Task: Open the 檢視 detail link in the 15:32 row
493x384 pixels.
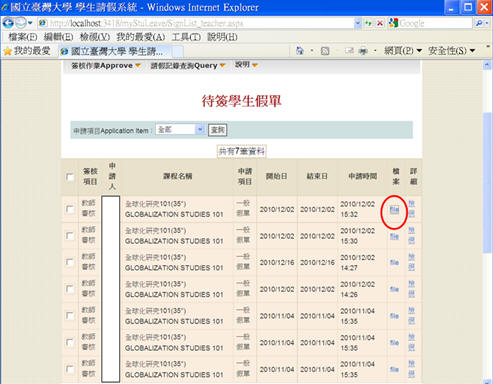Action: pyautogui.click(x=412, y=209)
